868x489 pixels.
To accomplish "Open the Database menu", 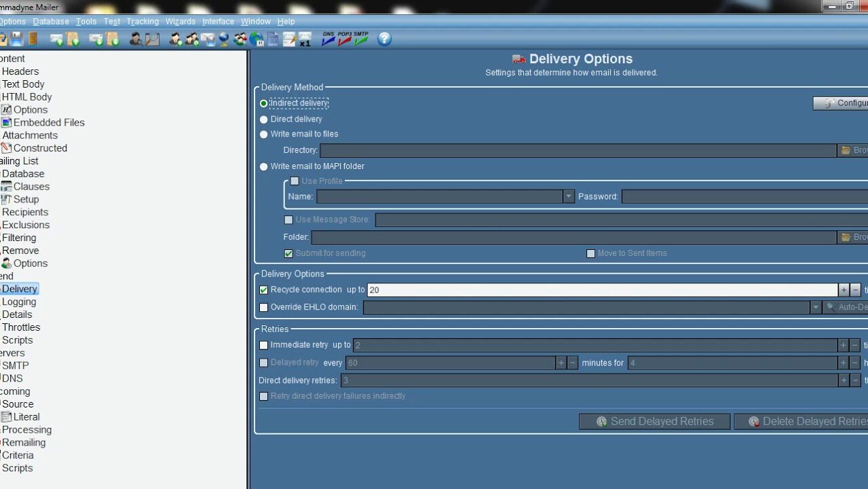I will click(51, 22).
